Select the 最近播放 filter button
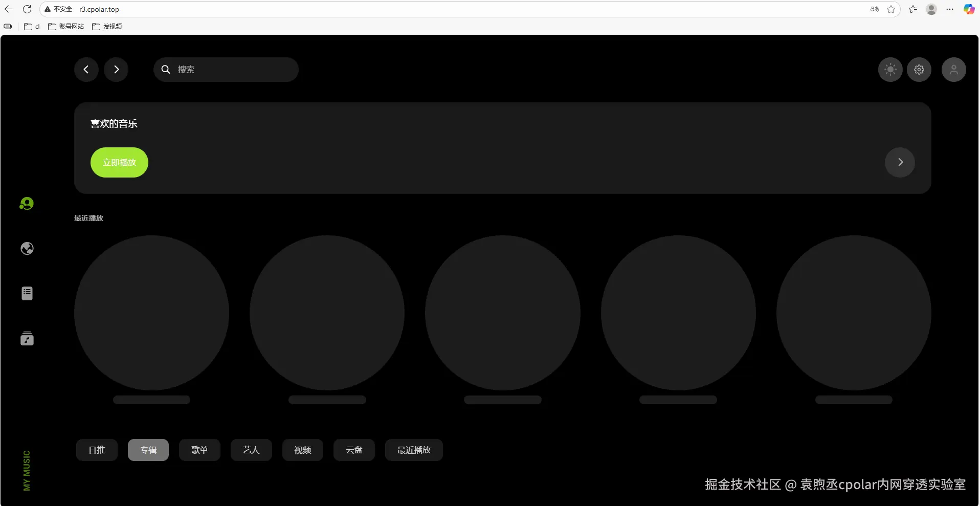The width and height of the screenshot is (980, 506). tap(413, 450)
